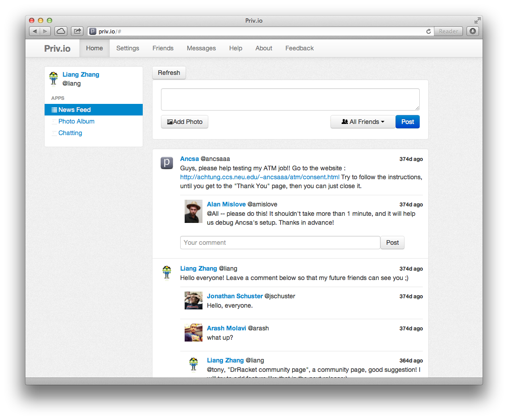
Task: Click the 'Your comment' input field
Action: (x=280, y=243)
